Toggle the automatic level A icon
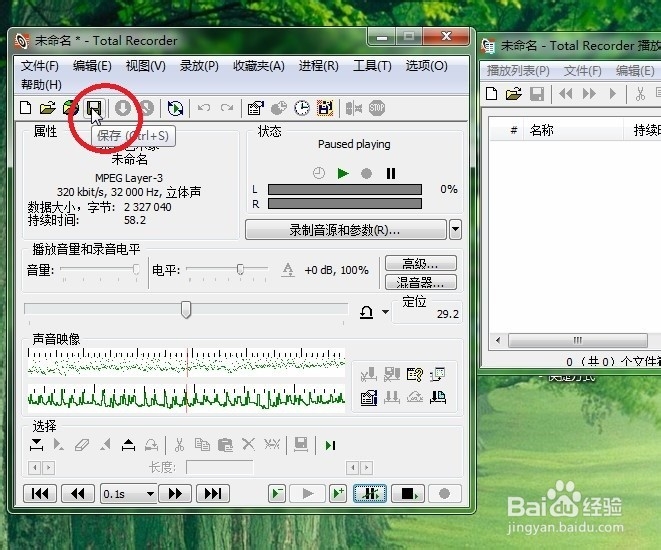 (x=288, y=270)
